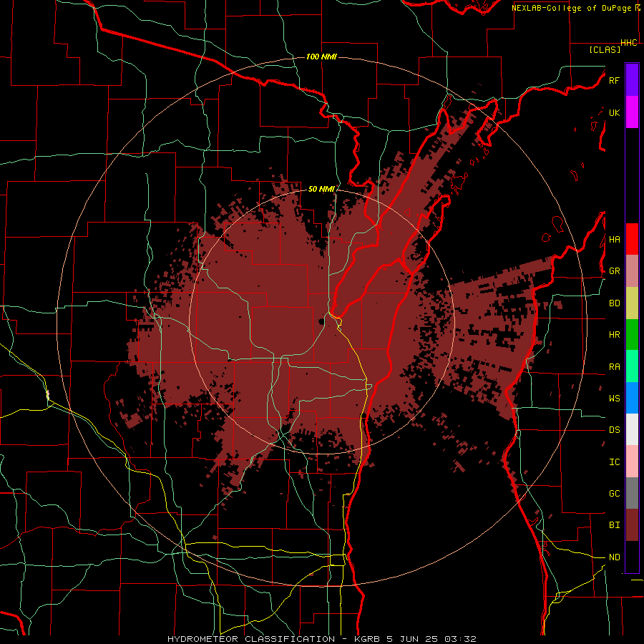Viewport: 644px width, 644px height.
Task: Click the GR legend label
Action: point(614,271)
